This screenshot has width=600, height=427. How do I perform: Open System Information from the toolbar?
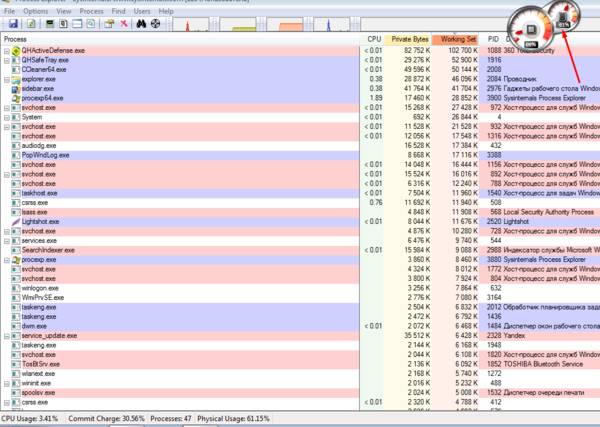click(50, 24)
